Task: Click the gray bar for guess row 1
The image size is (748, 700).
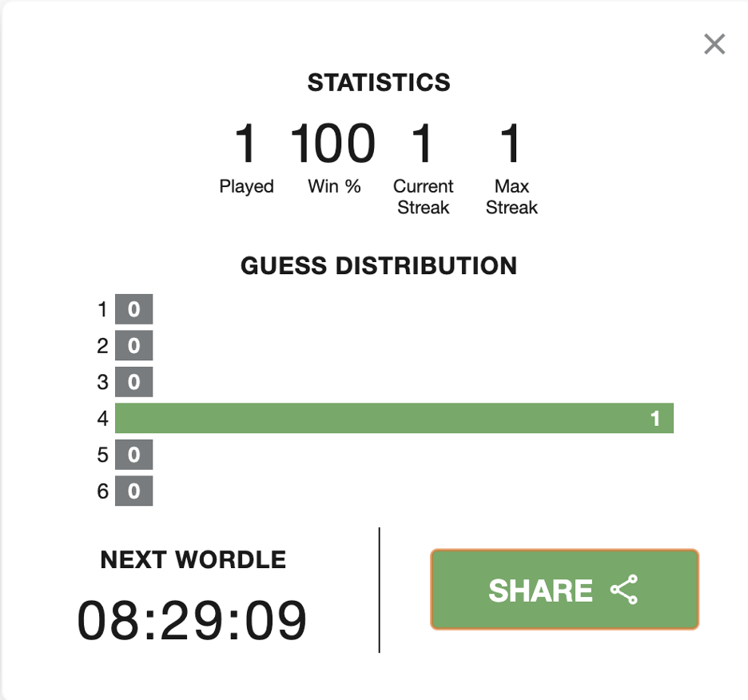Action: [x=133, y=308]
